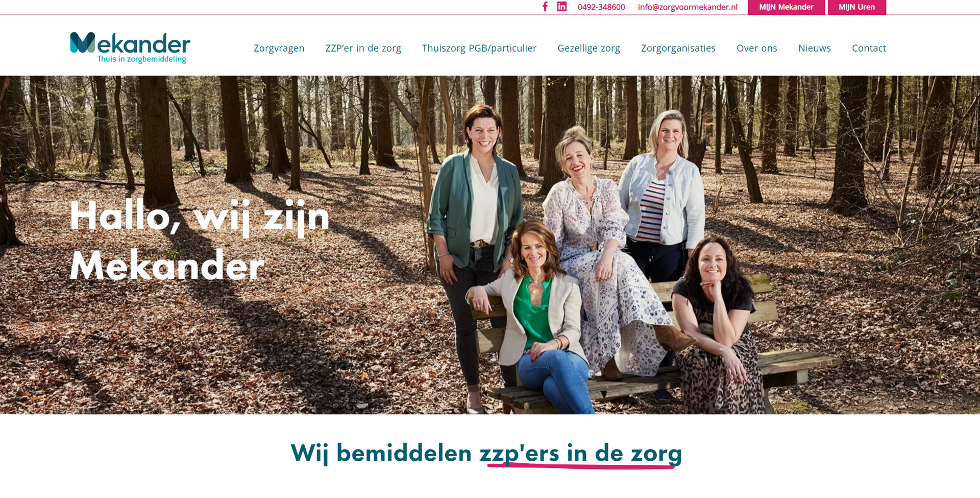Screen dimensions: 980x498
Task: Click the 'Wij bemiddelen zzp'ers in de zorg' heading
Action: coord(486,454)
